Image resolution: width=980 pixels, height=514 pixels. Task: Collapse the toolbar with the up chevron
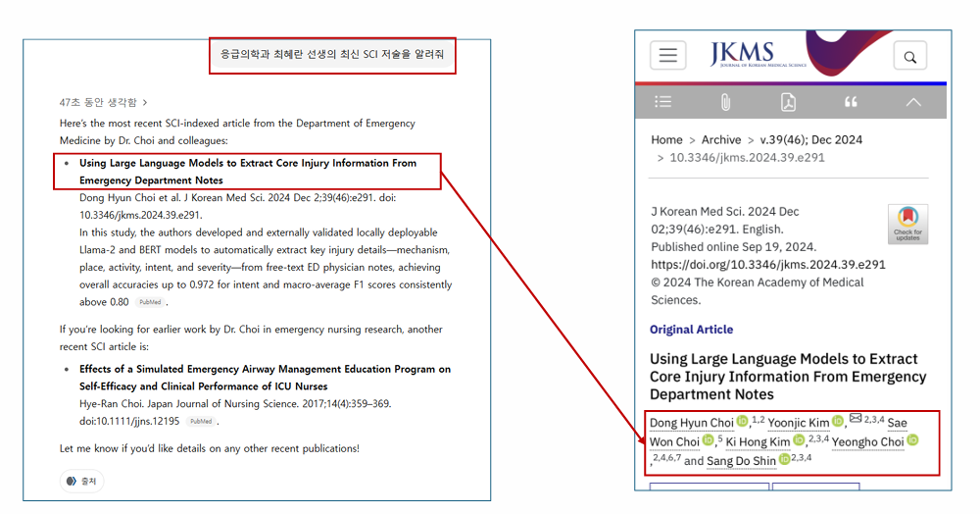point(913,102)
